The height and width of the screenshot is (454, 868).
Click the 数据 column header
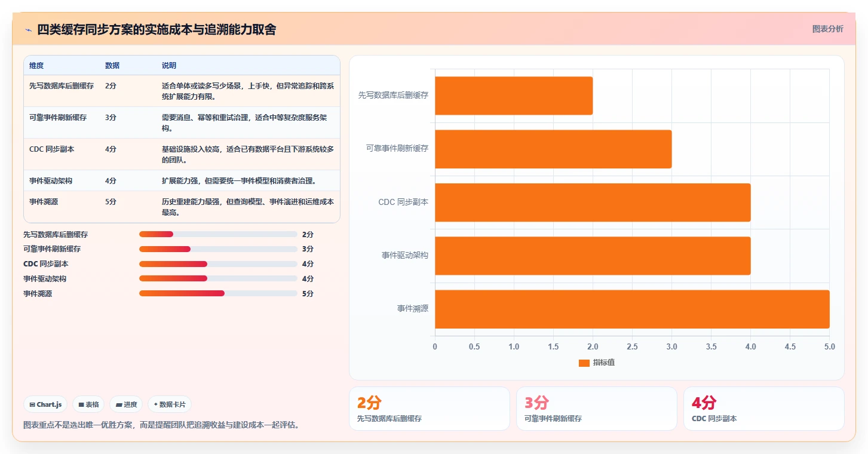tap(112, 66)
